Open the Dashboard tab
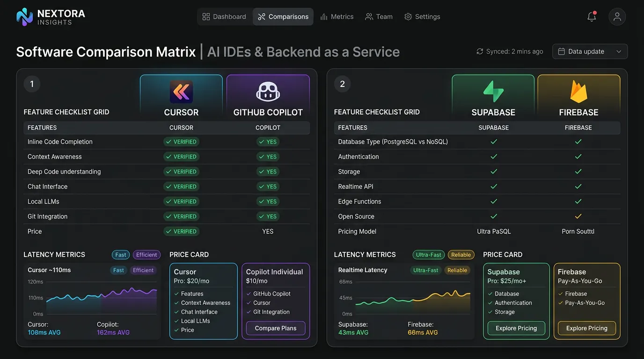644x359 pixels. pos(224,16)
